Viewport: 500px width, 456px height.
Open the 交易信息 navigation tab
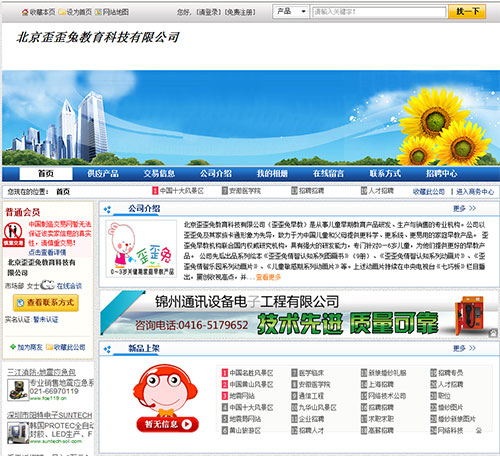tap(159, 174)
